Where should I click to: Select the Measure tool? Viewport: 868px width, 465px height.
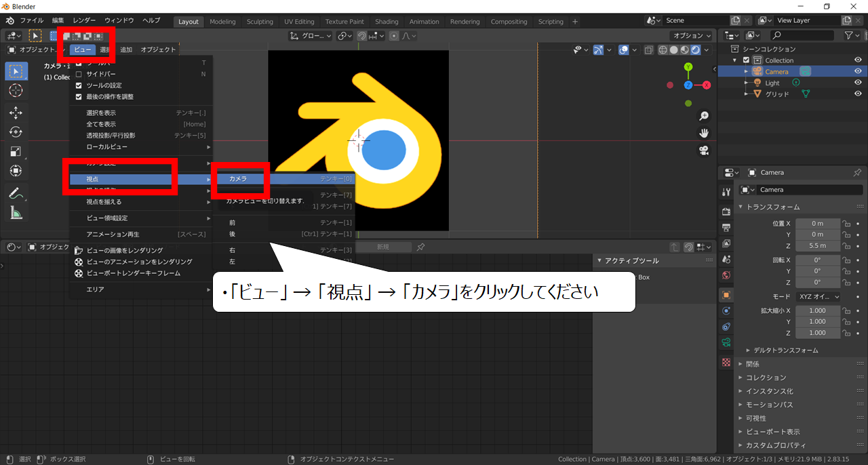17,213
